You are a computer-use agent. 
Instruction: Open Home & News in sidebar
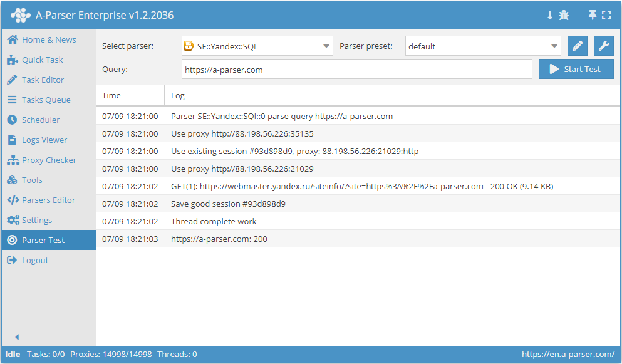pyautogui.click(x=48, y=39)
